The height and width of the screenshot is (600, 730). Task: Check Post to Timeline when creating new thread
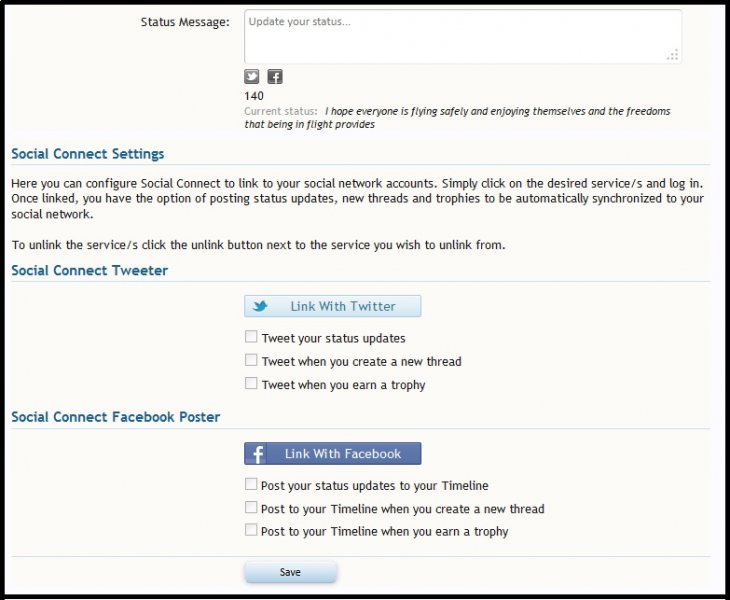[x=251, y=507]
